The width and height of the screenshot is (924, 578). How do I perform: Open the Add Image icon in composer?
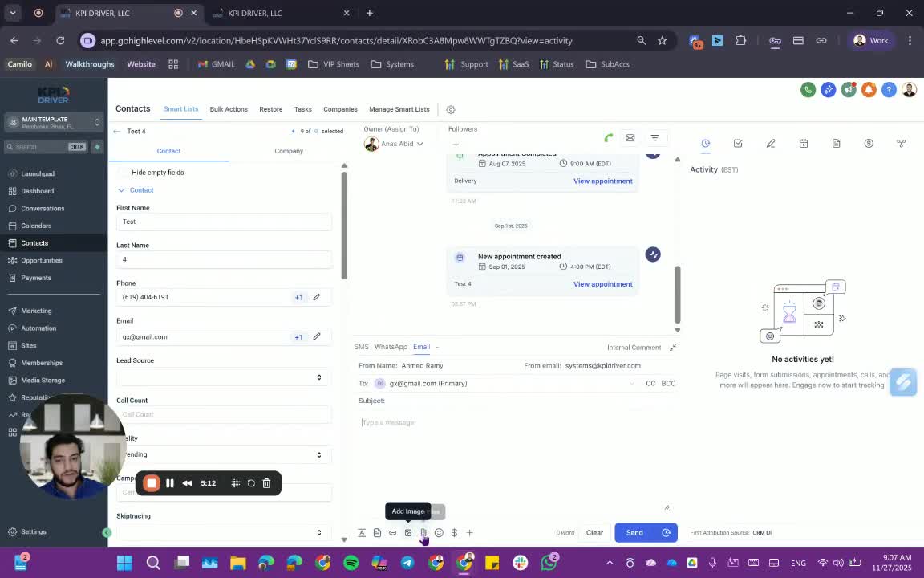coord(407,532)
